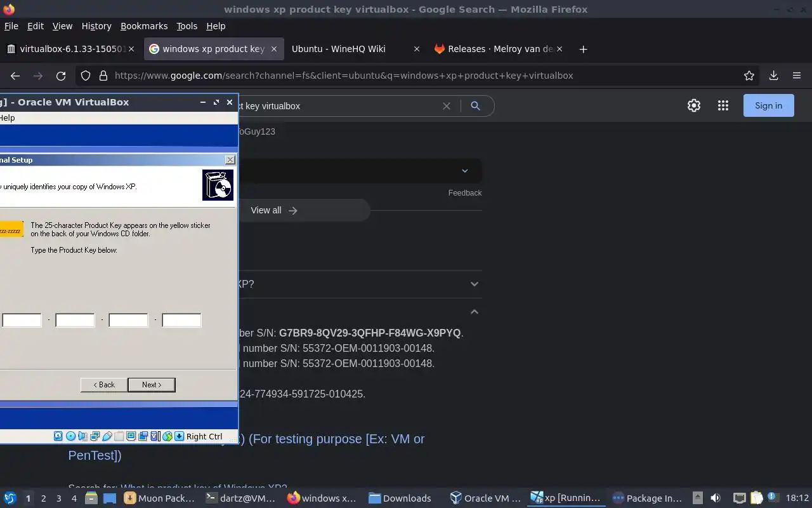
Task: Click the tracking protection shield icon
Action: [x=86, y=76]
